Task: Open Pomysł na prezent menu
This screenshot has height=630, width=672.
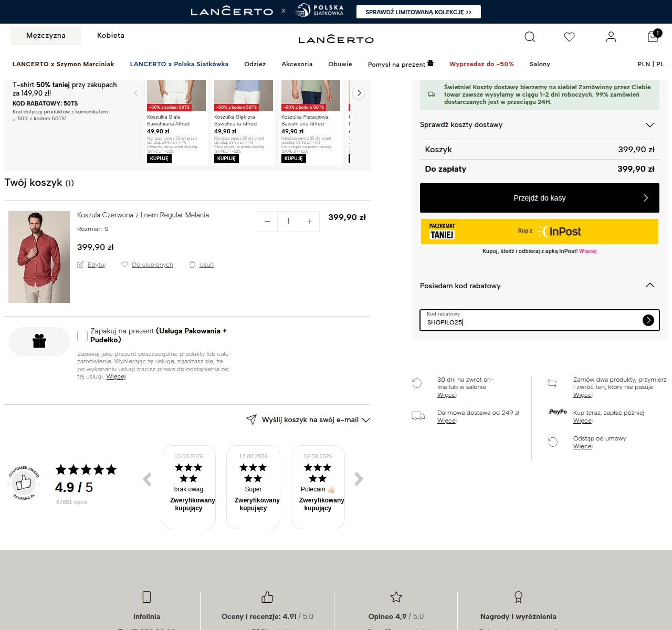Action: pos(401,64)
